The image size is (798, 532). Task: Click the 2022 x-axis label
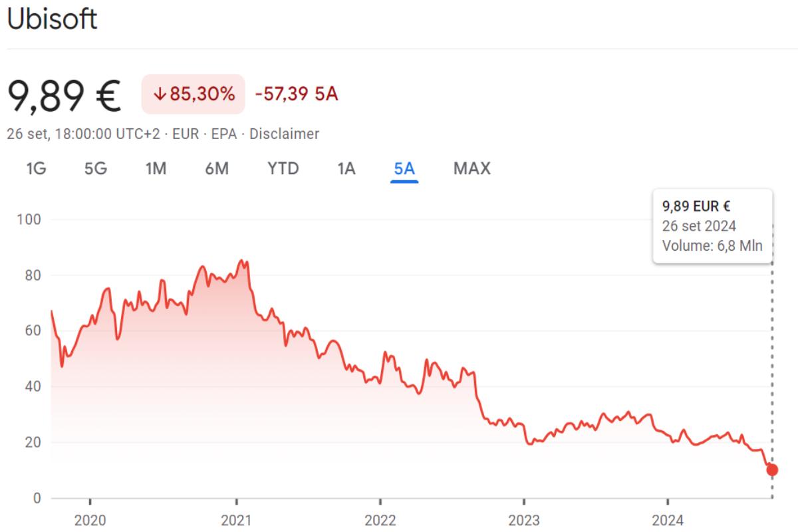380,520
